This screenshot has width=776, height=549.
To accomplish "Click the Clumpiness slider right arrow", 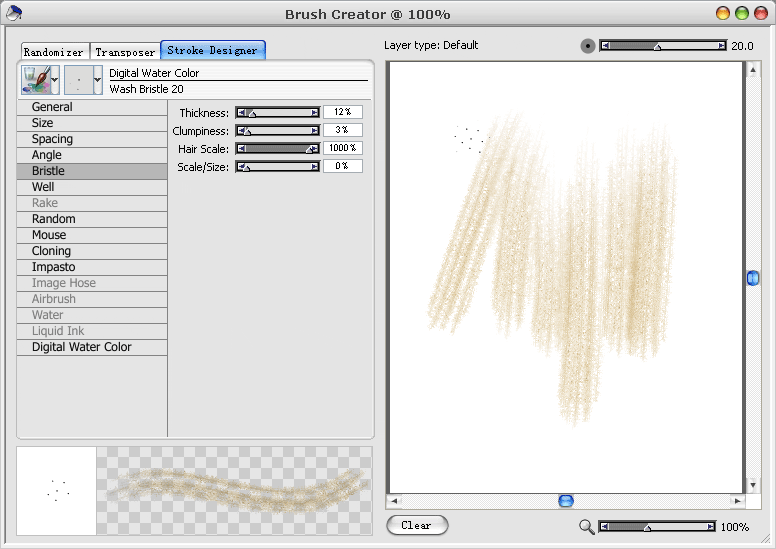I will click(x=315, y=131).
